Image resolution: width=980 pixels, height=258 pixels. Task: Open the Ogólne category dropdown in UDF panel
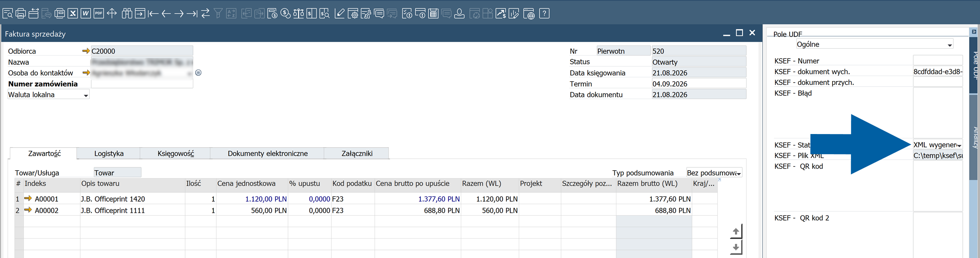(x=949, y=45)
